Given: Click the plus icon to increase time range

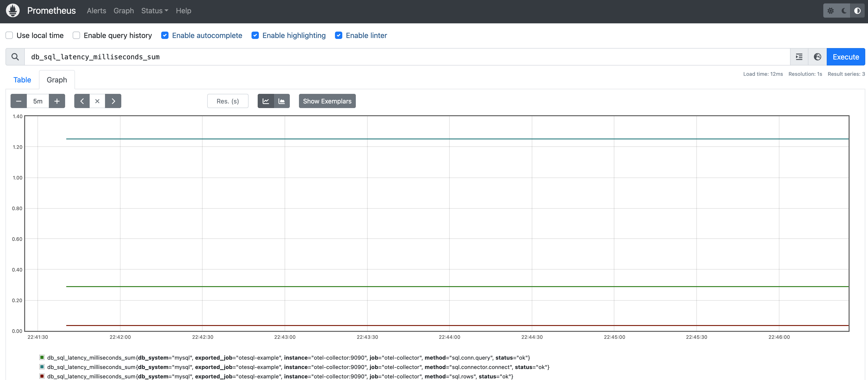Looking at the screenshot, I should [x=57, y=101].
